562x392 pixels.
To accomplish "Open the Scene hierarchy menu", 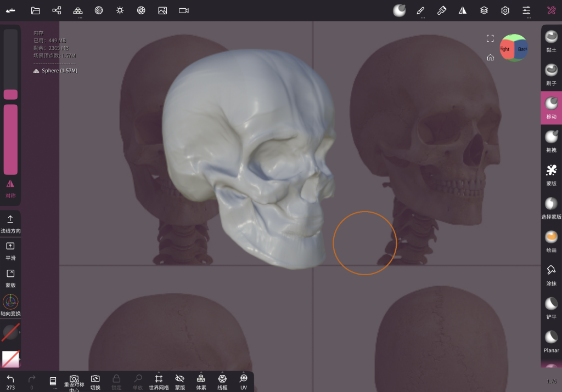I will point(57,10).
